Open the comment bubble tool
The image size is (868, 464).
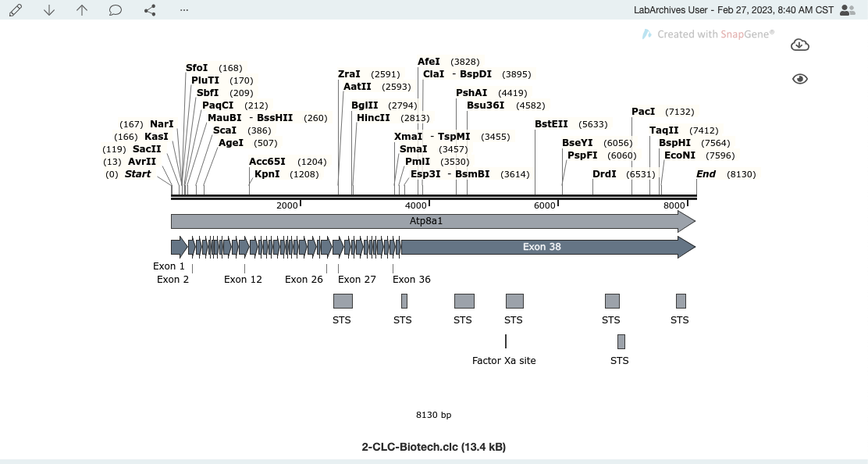coord(116,10)
